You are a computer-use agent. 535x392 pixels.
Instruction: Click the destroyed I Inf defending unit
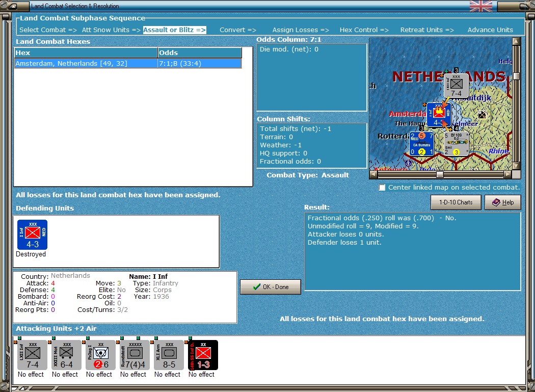[x=33, y=234]
